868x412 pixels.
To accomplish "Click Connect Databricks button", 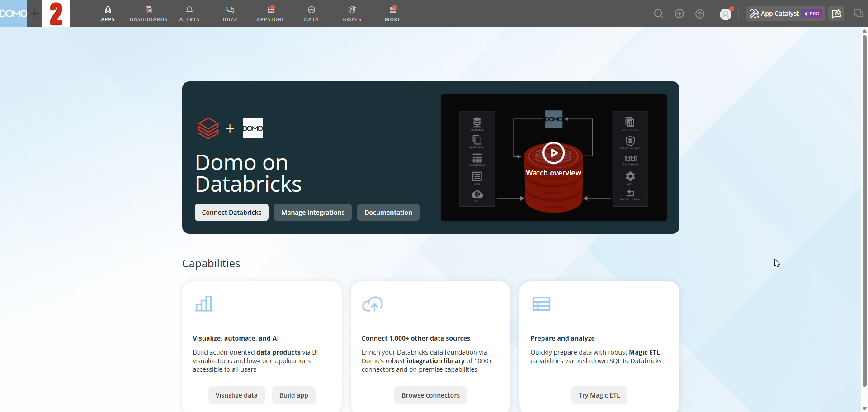I will click(x=231, y=213).
